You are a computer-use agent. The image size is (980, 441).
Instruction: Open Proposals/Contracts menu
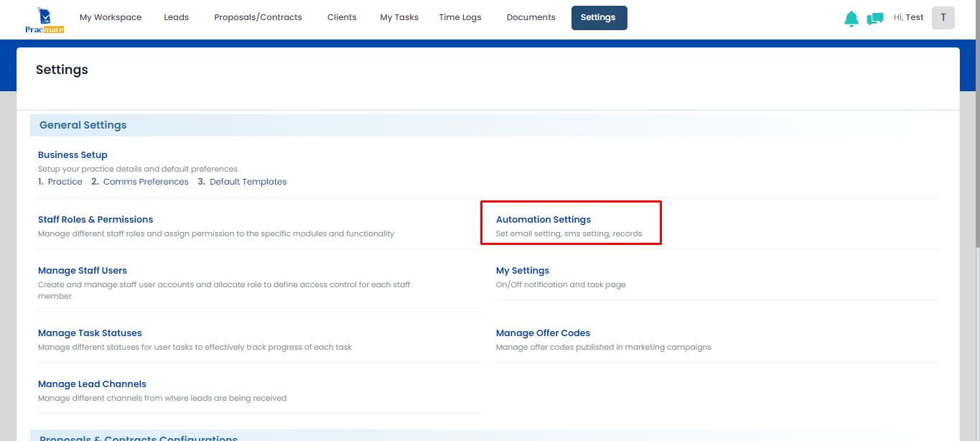point(258,17)
